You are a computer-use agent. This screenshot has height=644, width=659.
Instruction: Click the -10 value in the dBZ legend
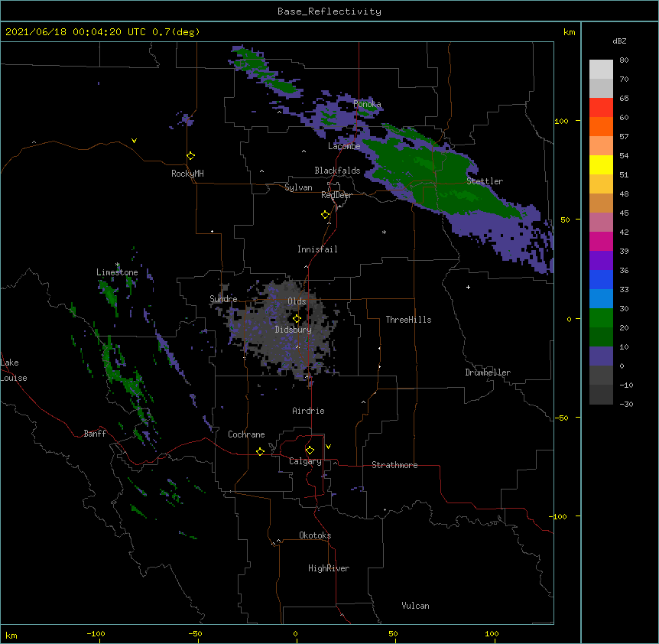[626, 385]
